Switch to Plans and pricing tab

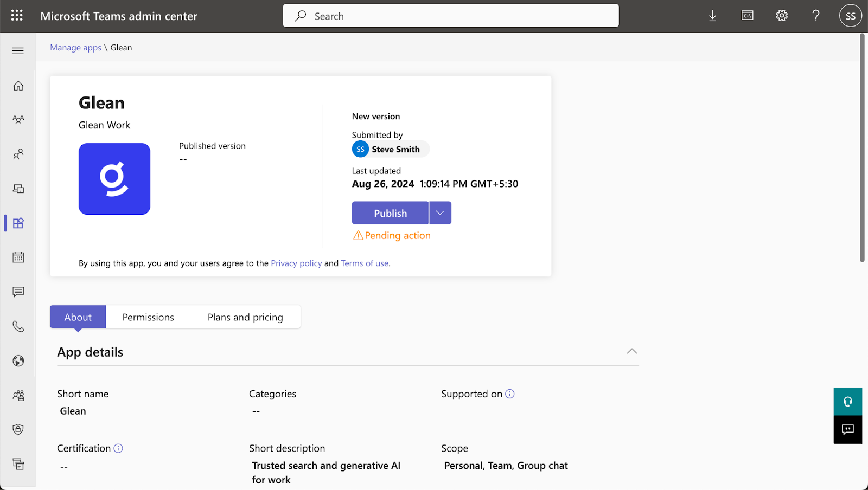[x=245, y=317]
